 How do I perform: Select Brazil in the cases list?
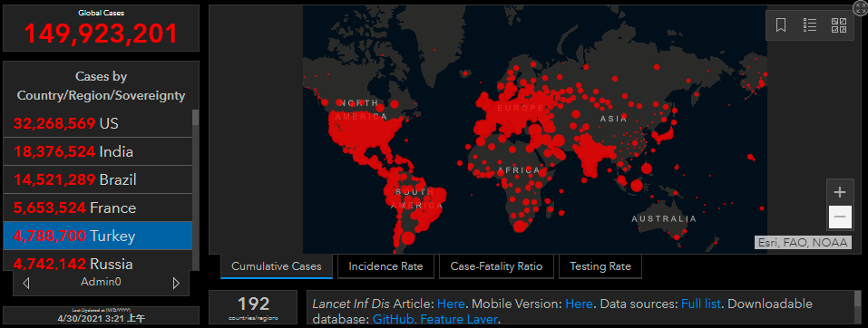tap(98, 179)
